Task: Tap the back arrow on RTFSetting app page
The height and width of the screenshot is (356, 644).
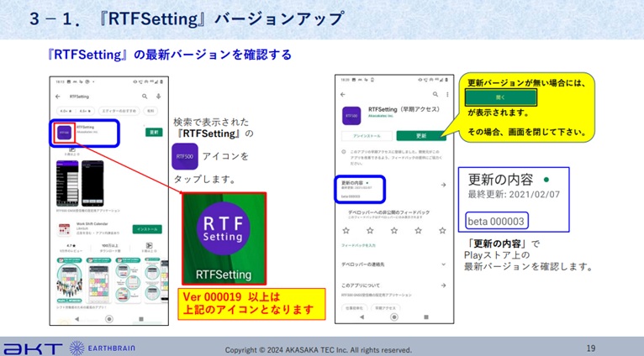Action: (343, 94)
